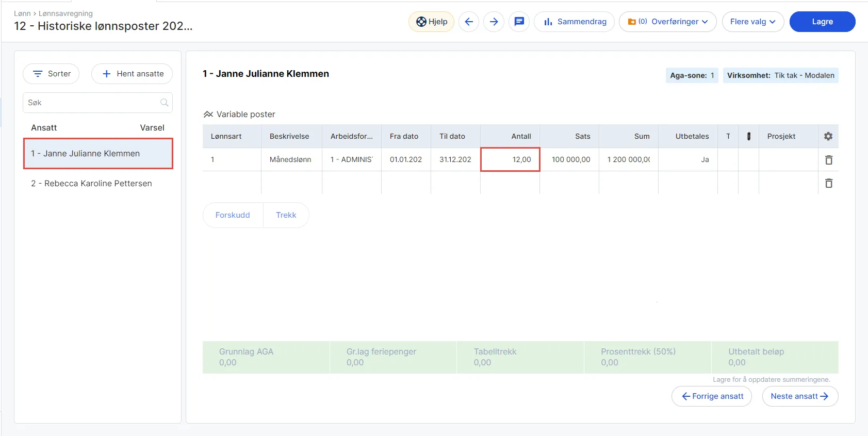Open table column settings gear
Viewport: 868px width, 436px height.
click(x=828, y=136)
